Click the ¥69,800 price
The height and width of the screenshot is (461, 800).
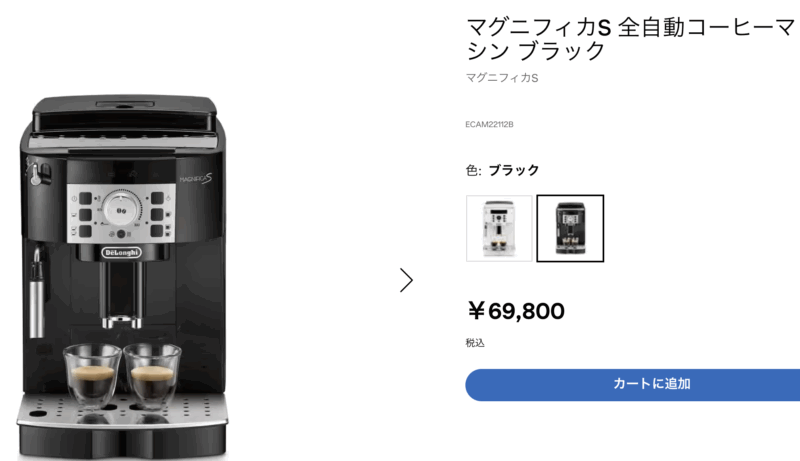click(516, 311)
